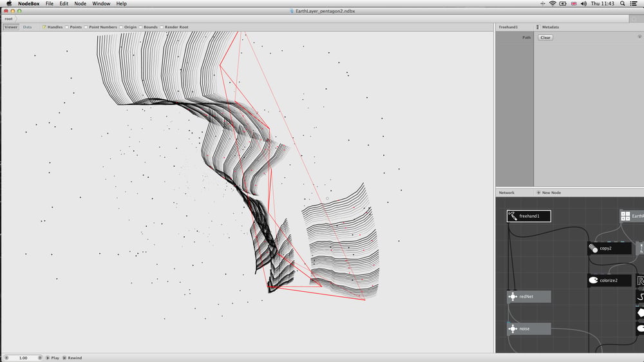Click the Clear button for Path
644x362 pixels.
tap(545, 37)
